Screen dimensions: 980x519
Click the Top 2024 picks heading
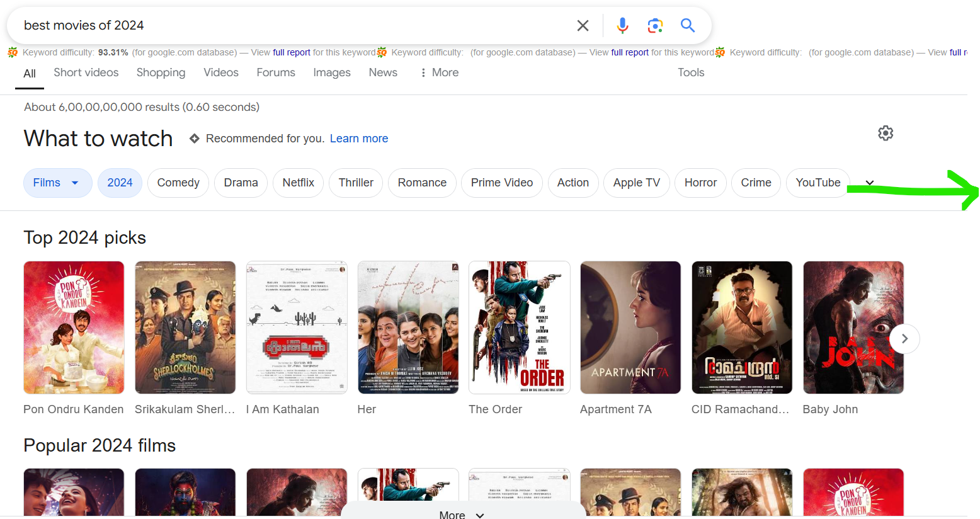point(85,237)
